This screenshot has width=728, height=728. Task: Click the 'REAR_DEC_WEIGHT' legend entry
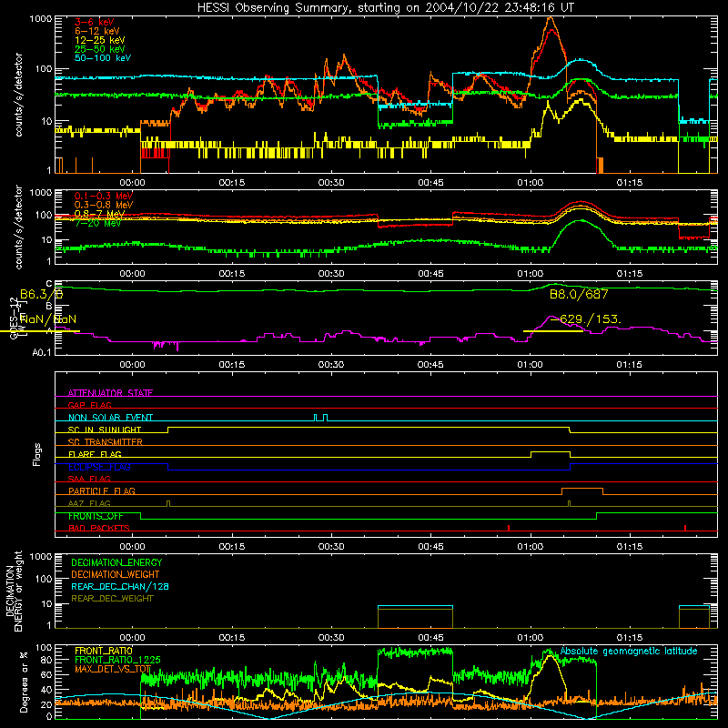point(112,599)
